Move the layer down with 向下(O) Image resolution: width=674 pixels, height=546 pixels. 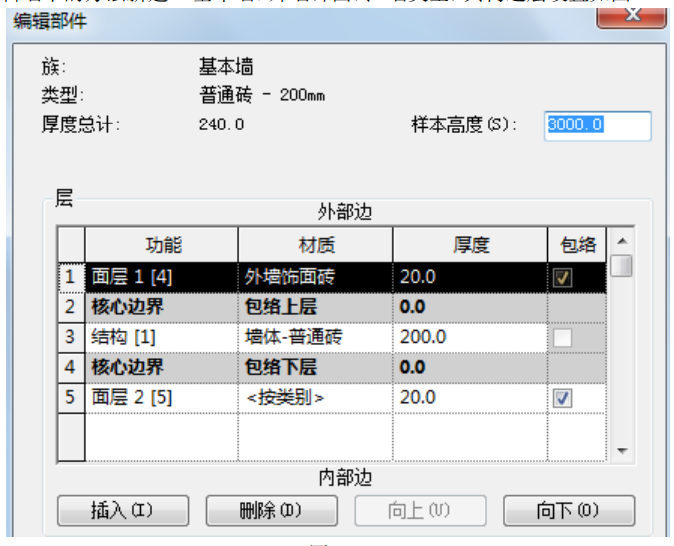568,510
